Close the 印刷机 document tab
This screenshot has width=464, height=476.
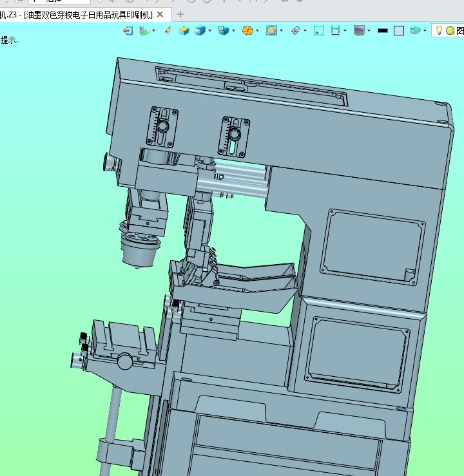coord(160,14)
